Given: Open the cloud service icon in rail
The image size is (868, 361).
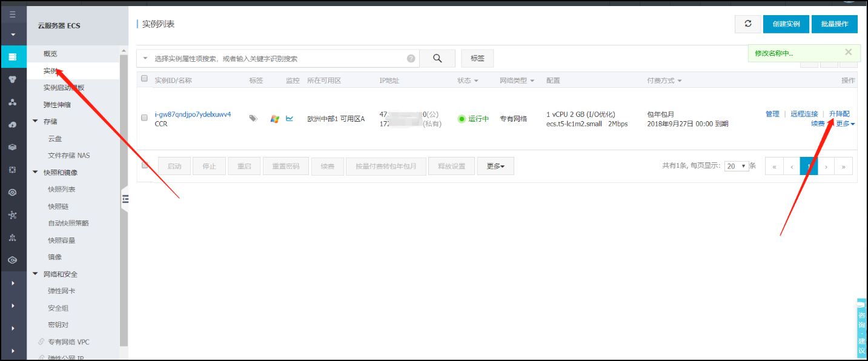Looking at the screenshot, I should pos(13,124).
